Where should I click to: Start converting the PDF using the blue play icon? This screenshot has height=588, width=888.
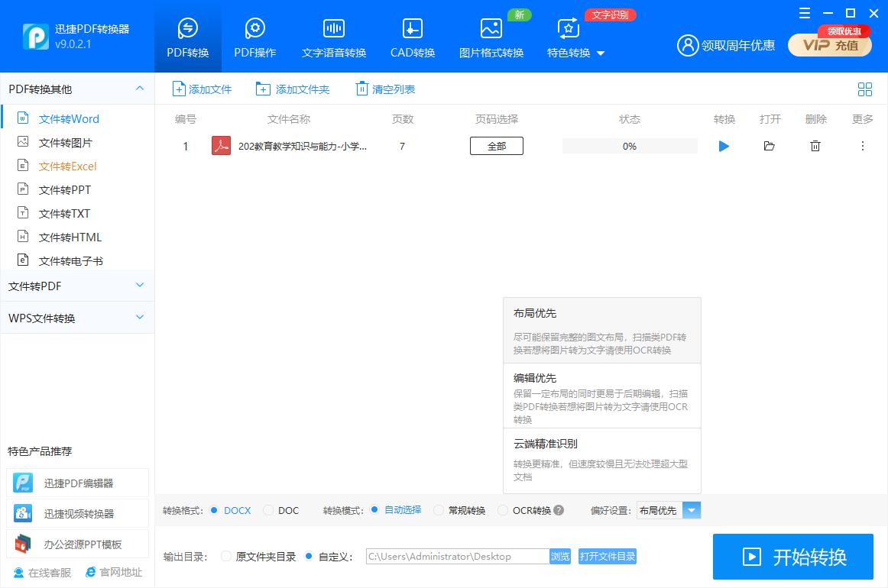point(724,146)
